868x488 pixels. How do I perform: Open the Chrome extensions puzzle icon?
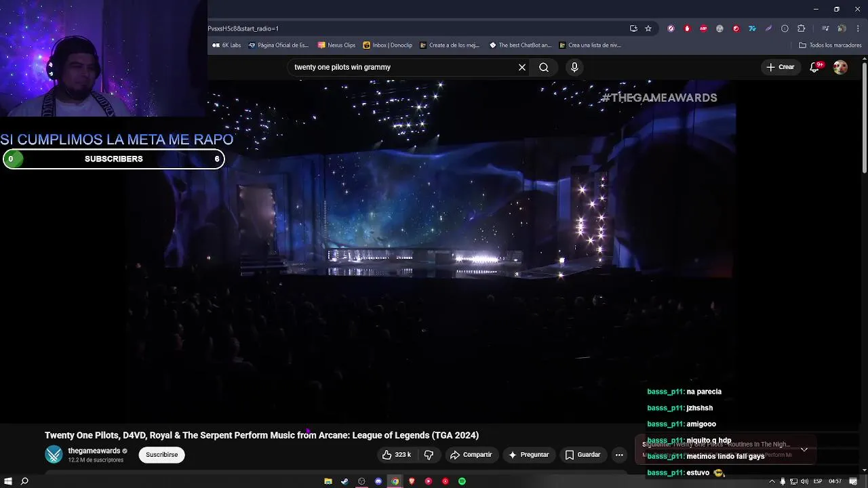point(802,28)
